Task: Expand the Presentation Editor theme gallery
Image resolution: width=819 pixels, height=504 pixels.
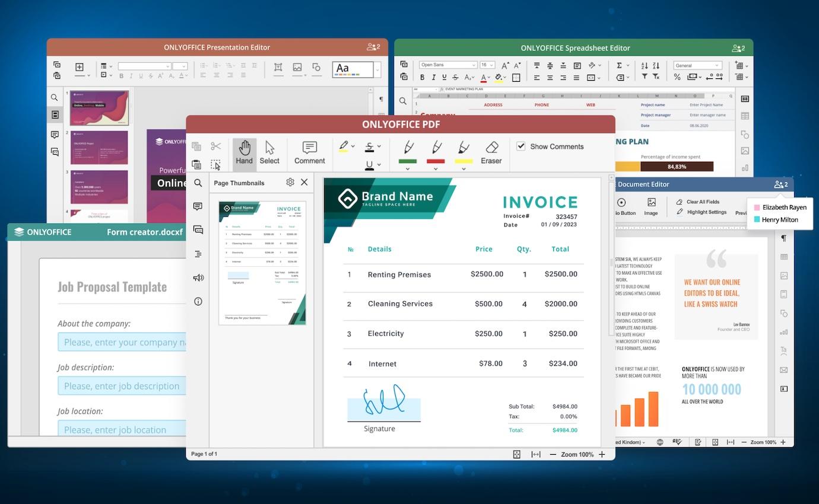Action: (377, 70)
